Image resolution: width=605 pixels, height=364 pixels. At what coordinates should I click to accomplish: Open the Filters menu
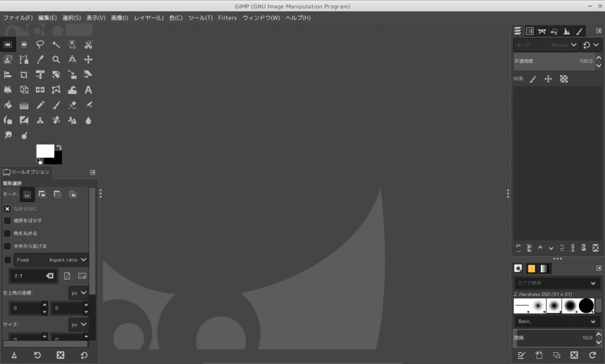227,18
